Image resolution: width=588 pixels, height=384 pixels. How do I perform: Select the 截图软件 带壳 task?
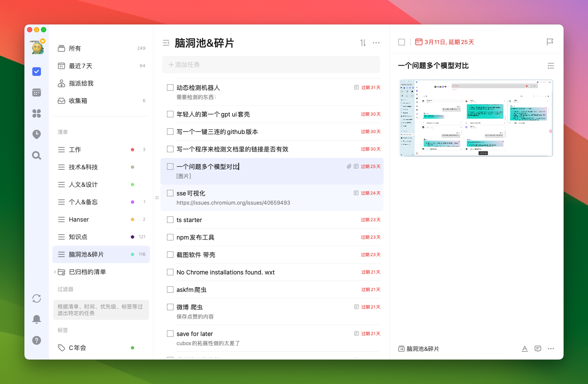tap(273, 255)
